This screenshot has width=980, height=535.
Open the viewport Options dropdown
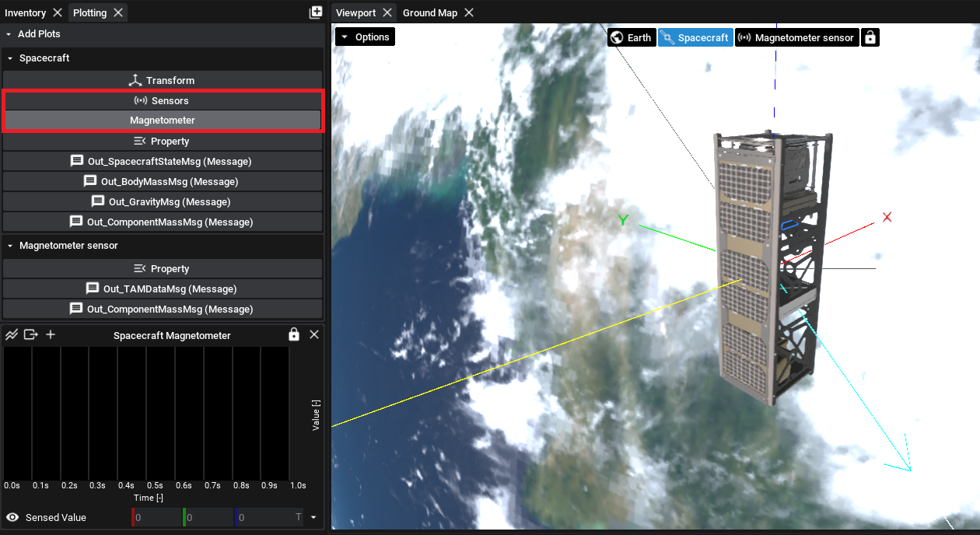(x=365, y=37)
